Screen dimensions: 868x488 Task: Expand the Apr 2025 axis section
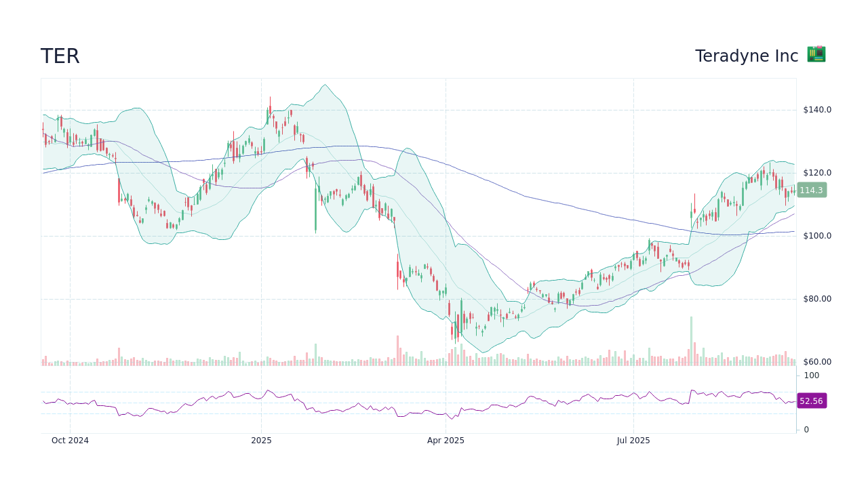[446, 441]
